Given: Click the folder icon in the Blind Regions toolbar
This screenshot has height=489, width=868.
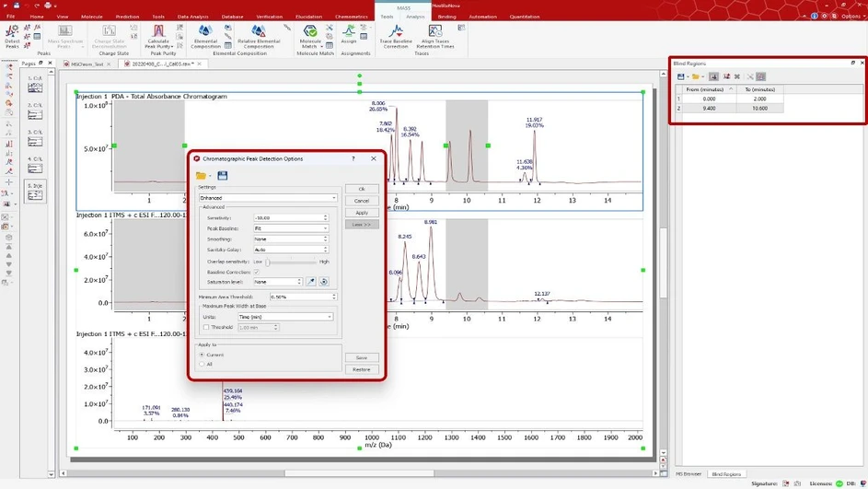Looking at the screenshot, I should click(x=695, y=76).
